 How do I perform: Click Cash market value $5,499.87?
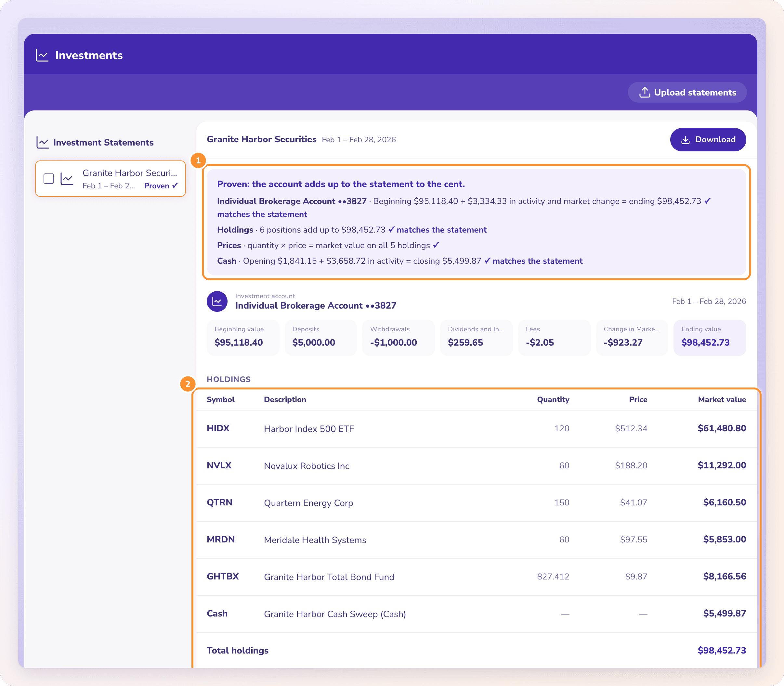[x=724, y=614]
